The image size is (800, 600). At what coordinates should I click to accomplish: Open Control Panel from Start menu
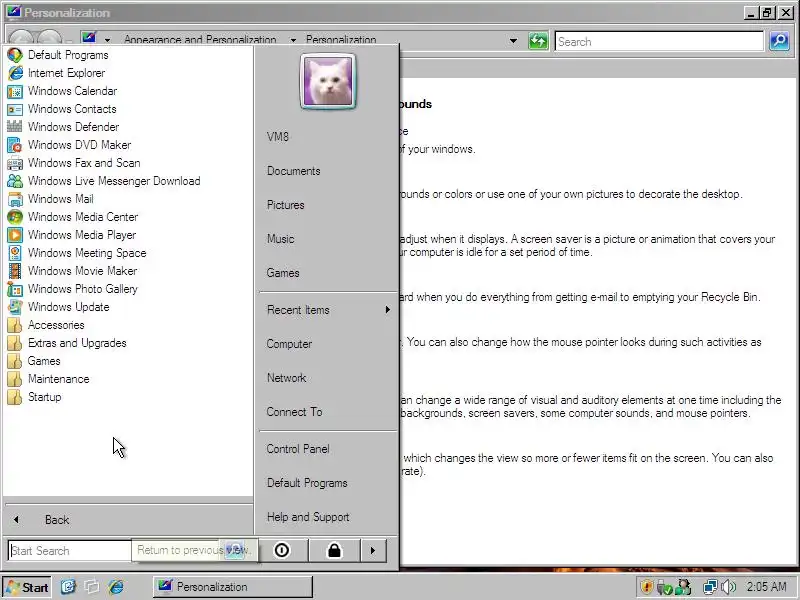(x=297, y=449)
